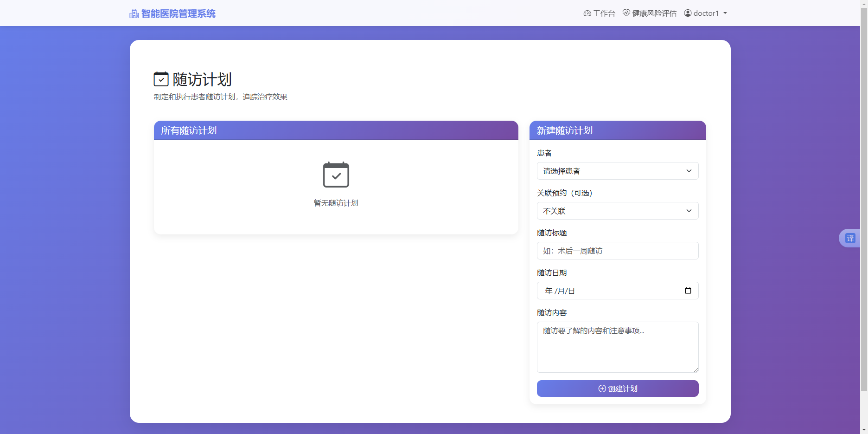Click the user avatar icon next to doctor1
The width and height of the screenshot is (868, 434).
click(688, 13)
